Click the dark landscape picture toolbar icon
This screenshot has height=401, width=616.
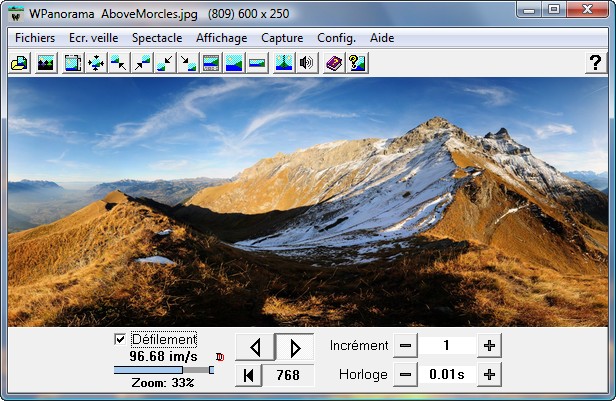pyautogui.click(x=45, y=63)
